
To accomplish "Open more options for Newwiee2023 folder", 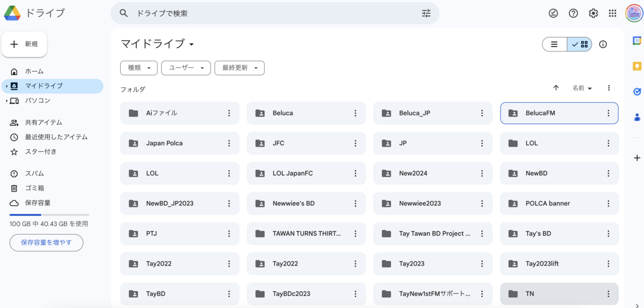I will point(482,203).
